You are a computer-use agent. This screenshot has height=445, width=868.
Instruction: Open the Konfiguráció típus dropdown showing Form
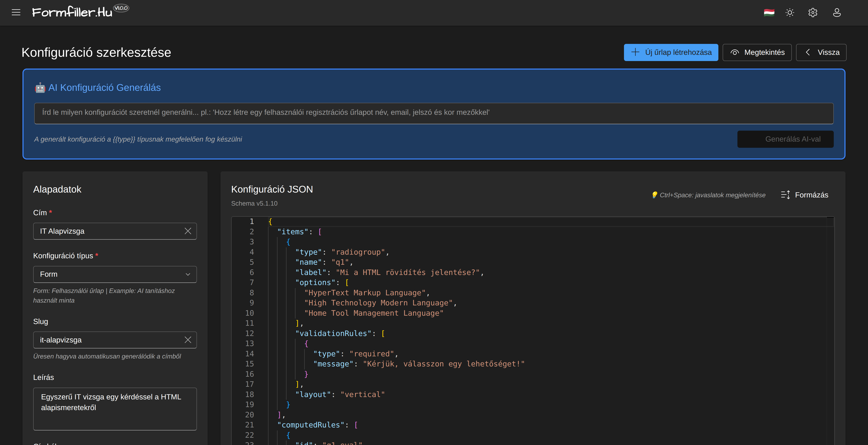pos(115,274)
